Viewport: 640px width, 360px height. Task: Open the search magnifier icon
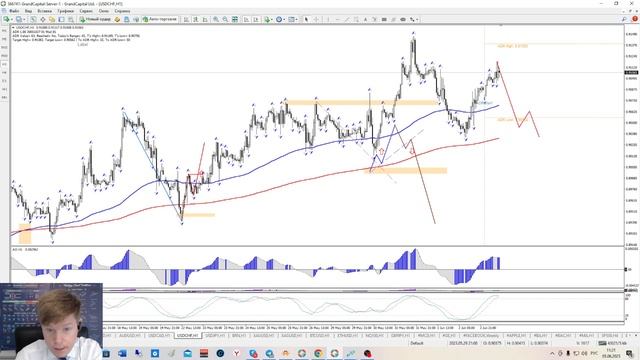click(624, 19)
